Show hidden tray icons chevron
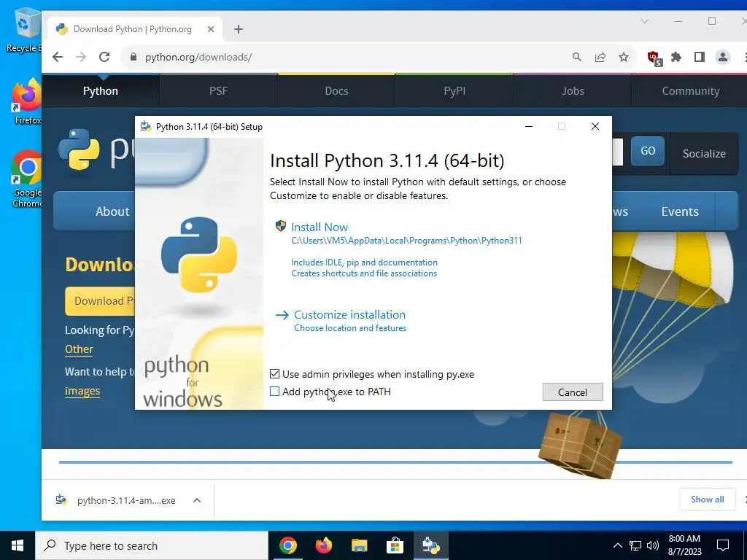Viewport: 747px width, 560px height. click(617, 545)
